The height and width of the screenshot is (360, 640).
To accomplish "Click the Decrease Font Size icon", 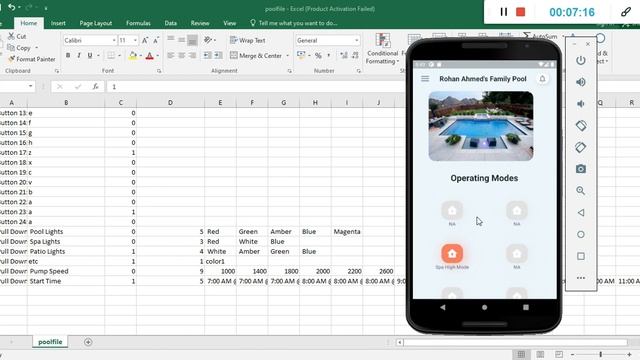I will pyautogui.click(x=156, y=40).
